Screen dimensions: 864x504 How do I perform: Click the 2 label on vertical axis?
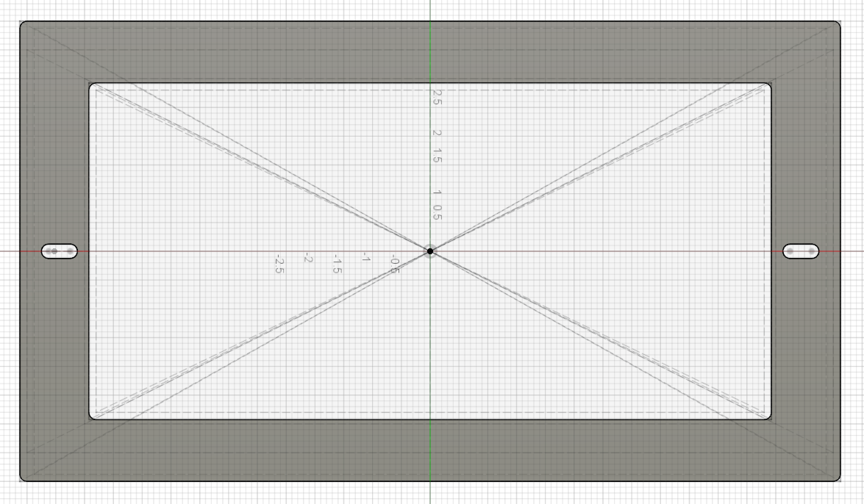(x=437, y=133)
